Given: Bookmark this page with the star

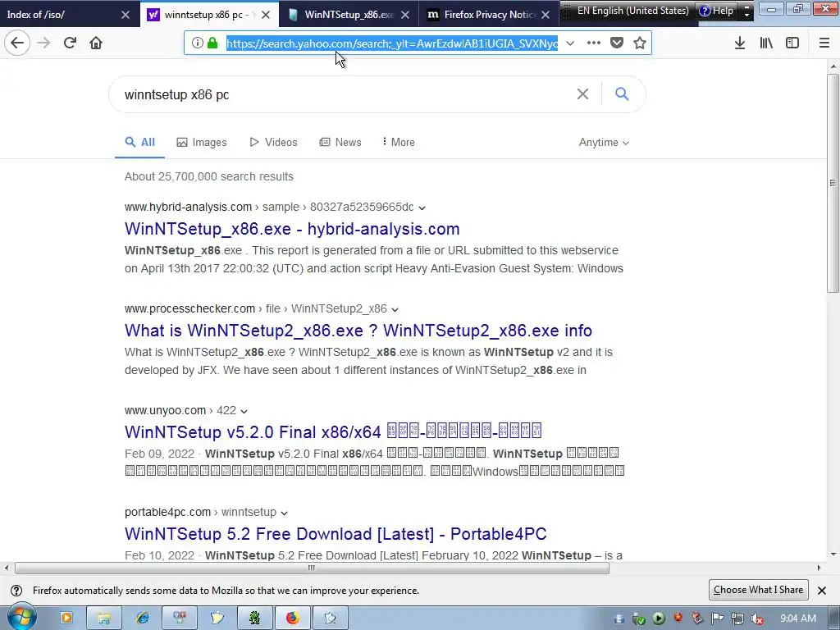Looking at the screenshot, I should pyautogui.click(x=640, y=43).
